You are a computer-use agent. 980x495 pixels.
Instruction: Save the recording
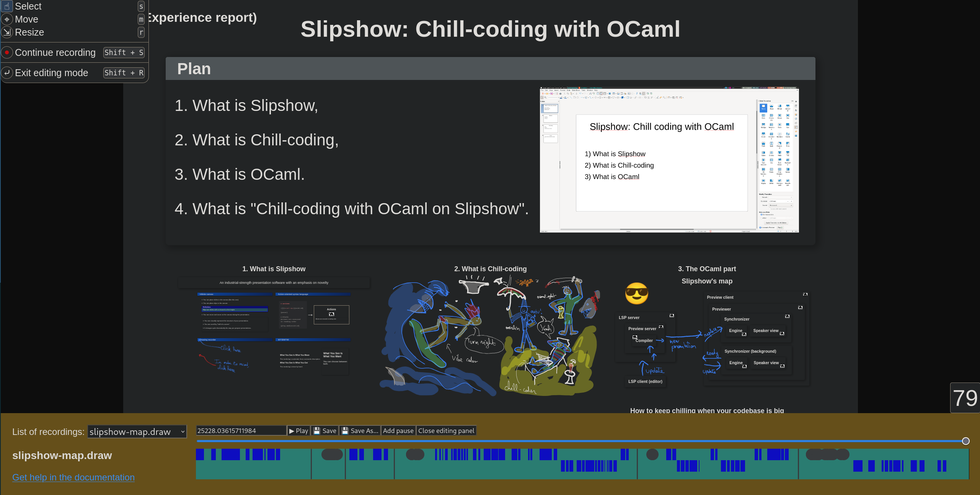coord(324,431)
